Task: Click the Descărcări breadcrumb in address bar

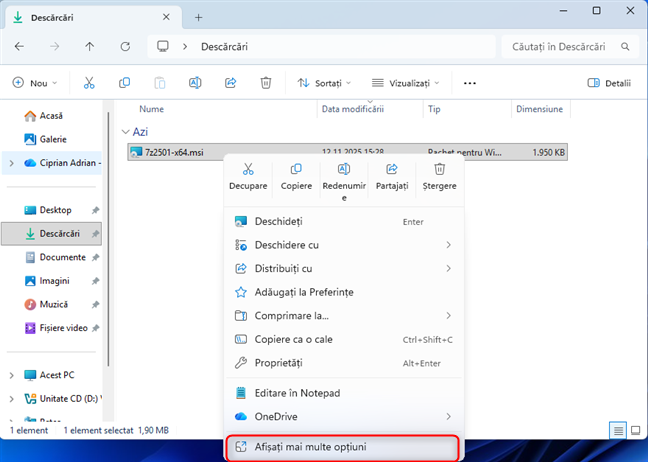Action: (224, 47)
